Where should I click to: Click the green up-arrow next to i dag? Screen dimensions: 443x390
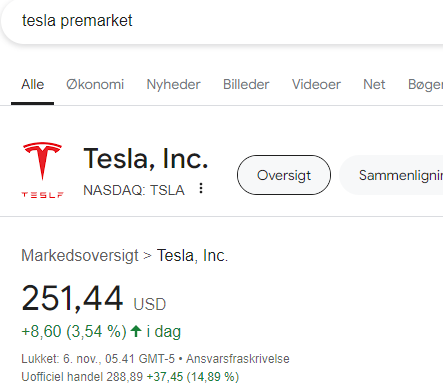click(136, 331)
